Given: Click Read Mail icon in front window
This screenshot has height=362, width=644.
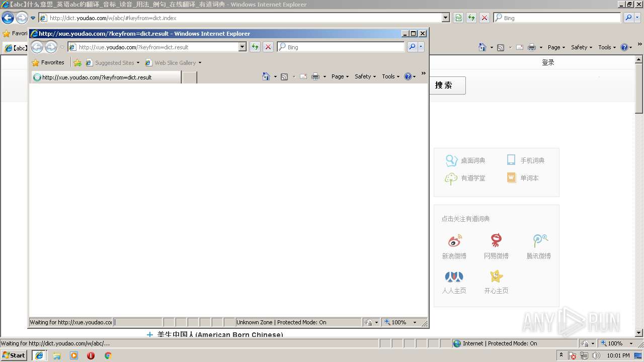Looking at the screenshot, I should [x=303, y=76].
